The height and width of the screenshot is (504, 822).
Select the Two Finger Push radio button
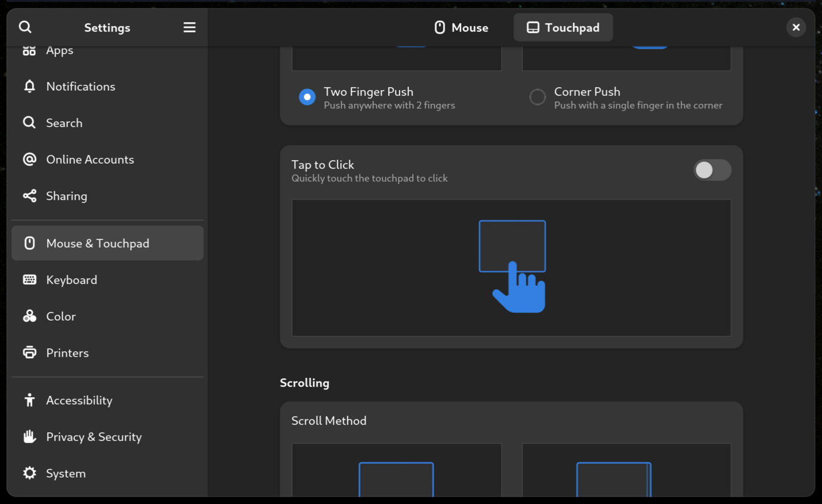[307, 97]
